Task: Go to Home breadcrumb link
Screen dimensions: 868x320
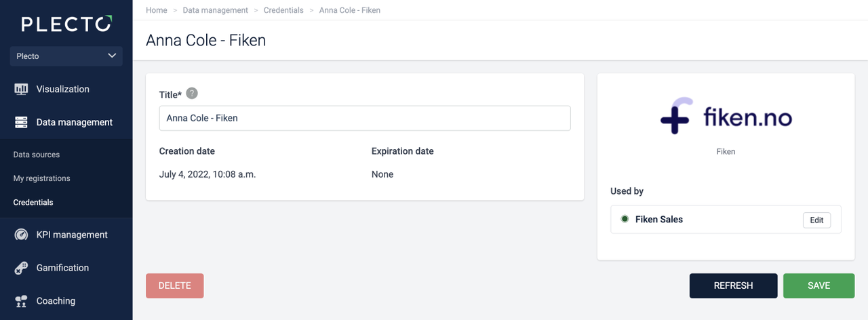Action: click(157, 10)
